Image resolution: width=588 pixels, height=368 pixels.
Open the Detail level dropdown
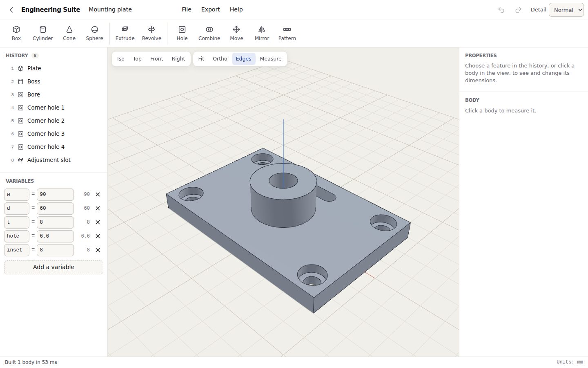pos(566,10)
